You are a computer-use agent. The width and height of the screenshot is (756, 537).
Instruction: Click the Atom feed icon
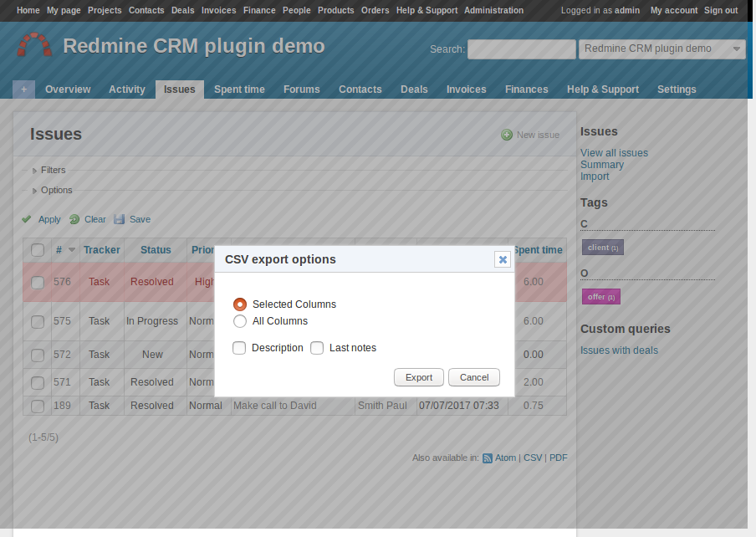pos(488,458)
